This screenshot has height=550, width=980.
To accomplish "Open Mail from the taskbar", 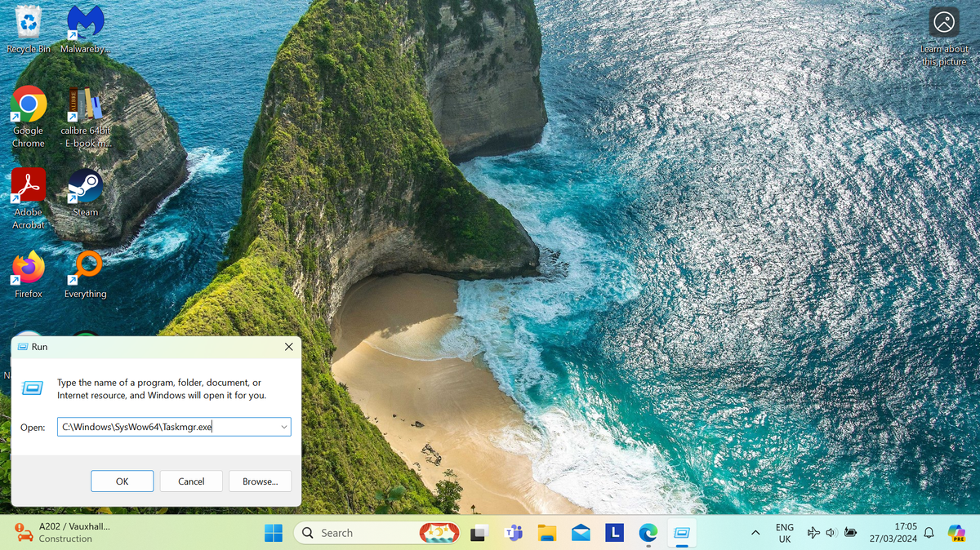I will [x=581, y=532].
